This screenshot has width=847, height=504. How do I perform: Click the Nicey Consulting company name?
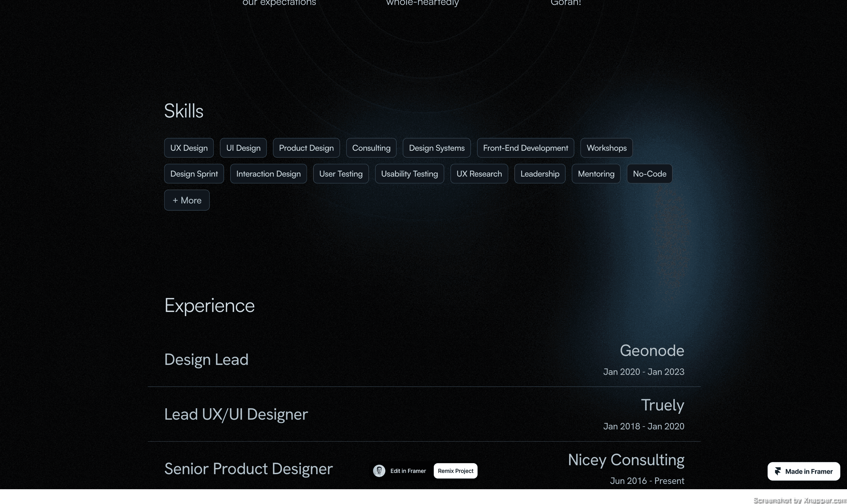click(626, 460)
